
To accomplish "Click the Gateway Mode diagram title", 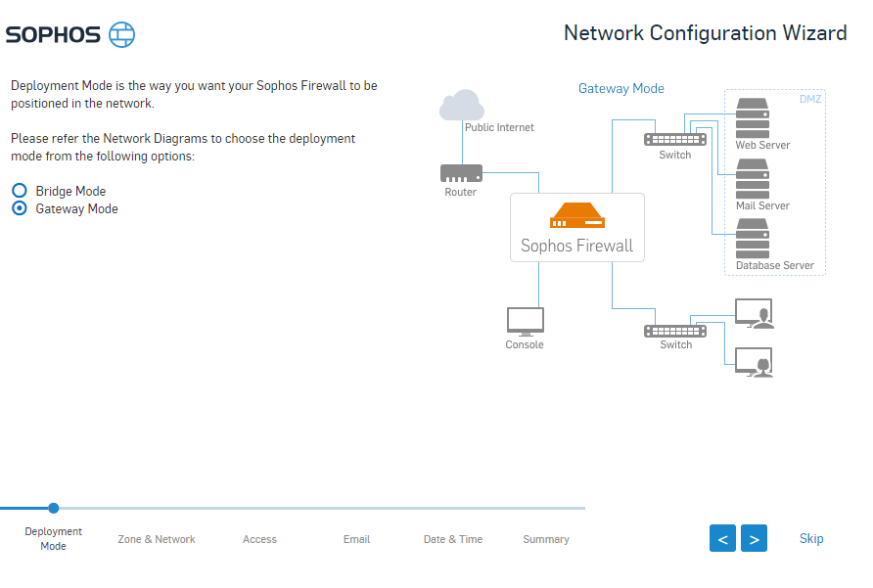I will tap(620, 88).
